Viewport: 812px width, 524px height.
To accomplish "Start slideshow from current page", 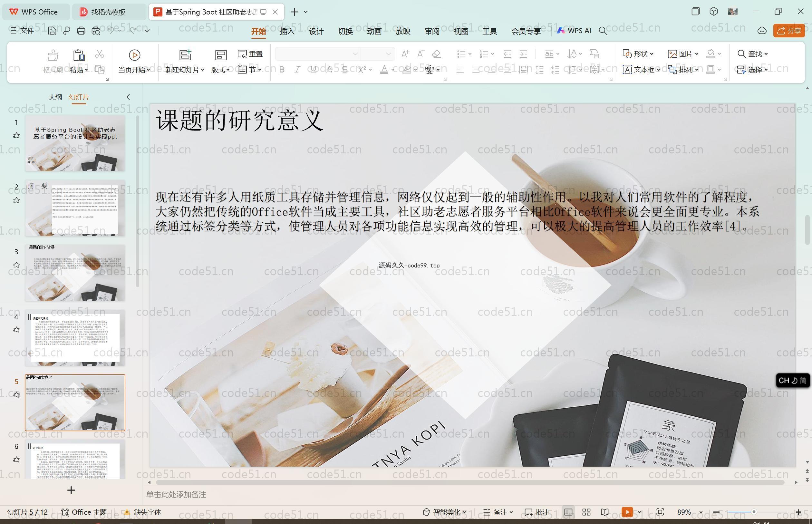I will coord(134,61).
